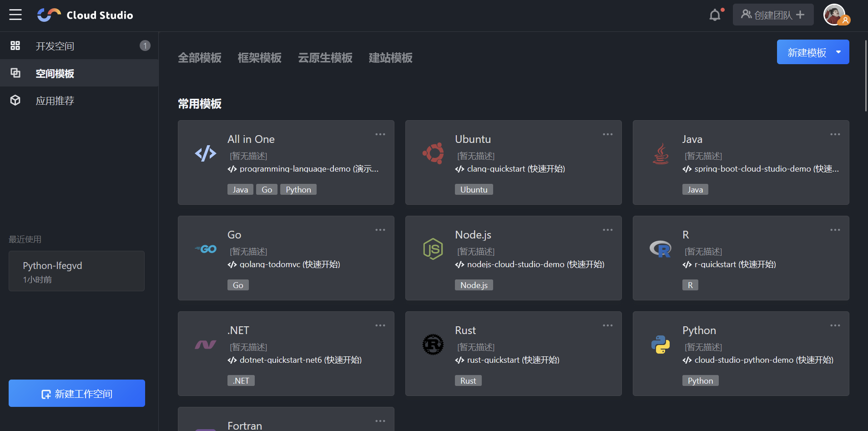Open 开发空间 in the sidebar
Viewport: 868px width, 431px height.
(x=79, y=46)
